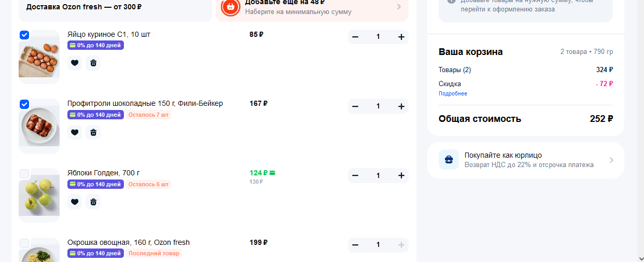Select the Окрошка овощная checkbox
This screenshot has width=644, height=262.
tap(24, 243)
